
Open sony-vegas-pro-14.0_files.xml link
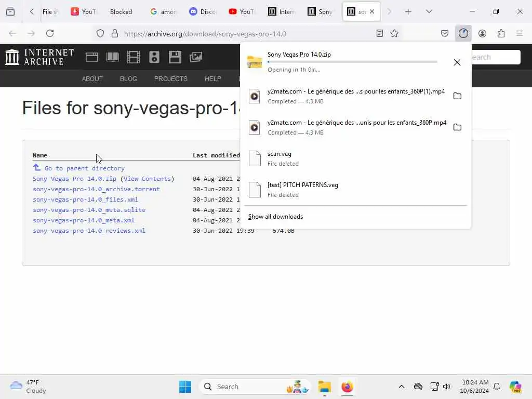click(85, 199)
